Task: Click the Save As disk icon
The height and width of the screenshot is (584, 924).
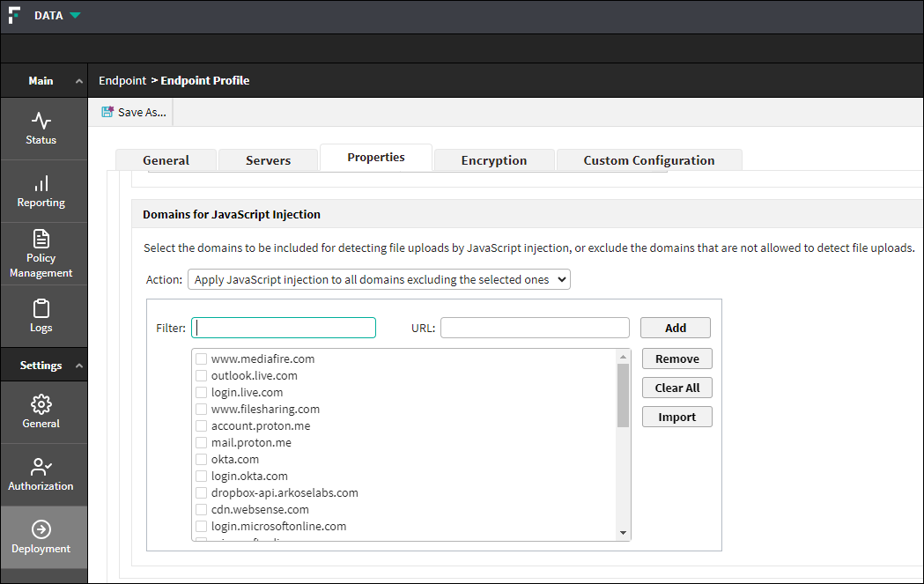Action: [108, 113]
